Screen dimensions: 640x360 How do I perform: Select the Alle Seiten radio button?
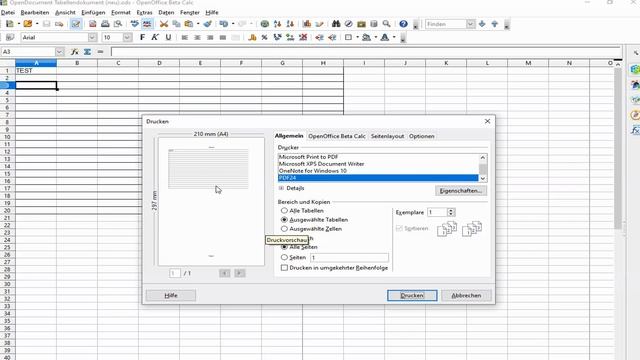(284, 247)
